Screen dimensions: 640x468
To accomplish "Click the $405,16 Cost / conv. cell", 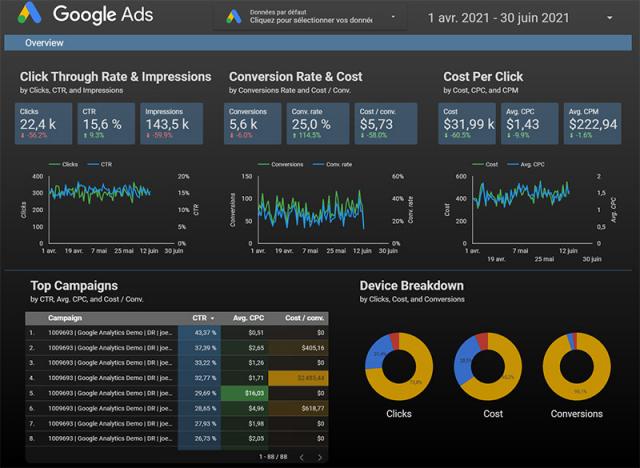I will coord(298,348).
